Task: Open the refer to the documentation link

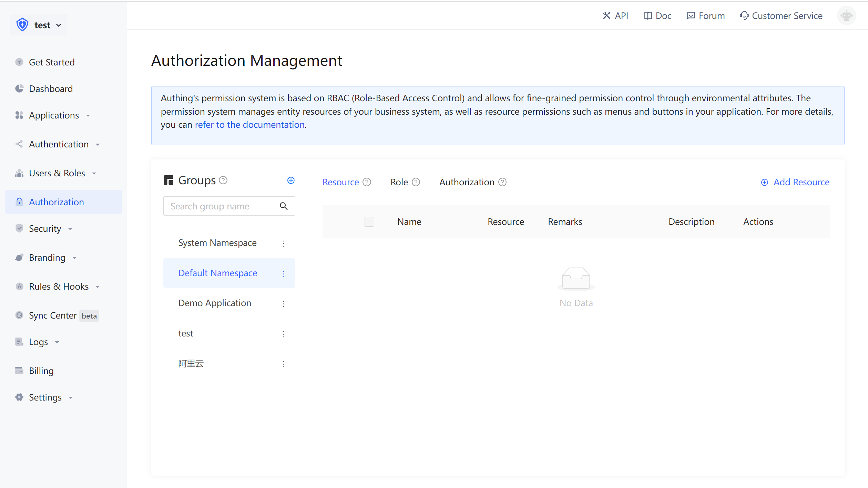Action: 249,125
